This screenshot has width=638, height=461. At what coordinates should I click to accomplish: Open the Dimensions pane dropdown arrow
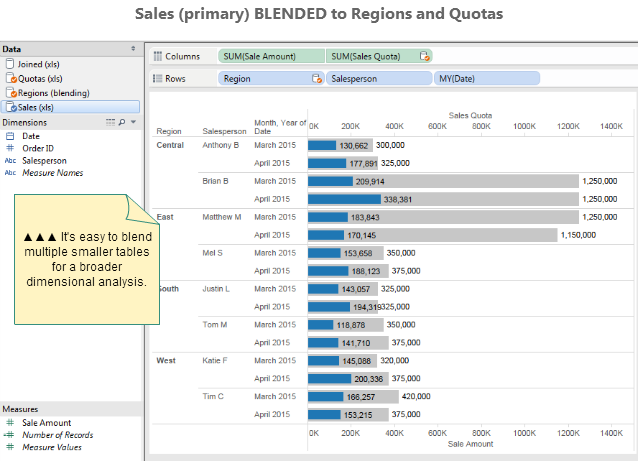coord(133,122)
